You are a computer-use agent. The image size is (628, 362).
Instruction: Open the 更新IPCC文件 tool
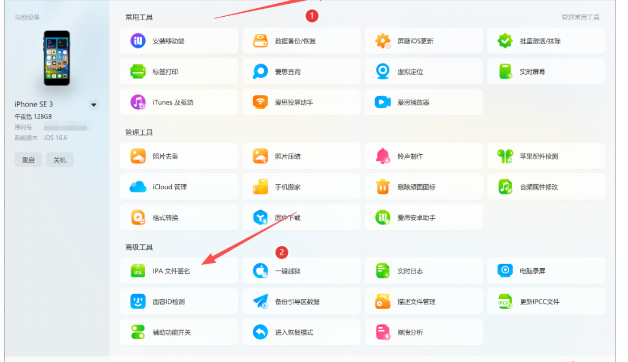[546, 302]
